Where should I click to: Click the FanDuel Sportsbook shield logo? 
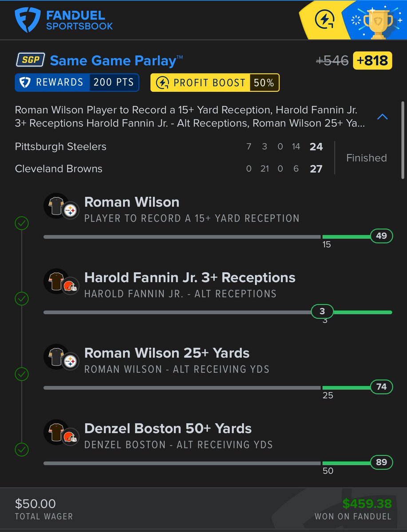[x=28, y=20]
